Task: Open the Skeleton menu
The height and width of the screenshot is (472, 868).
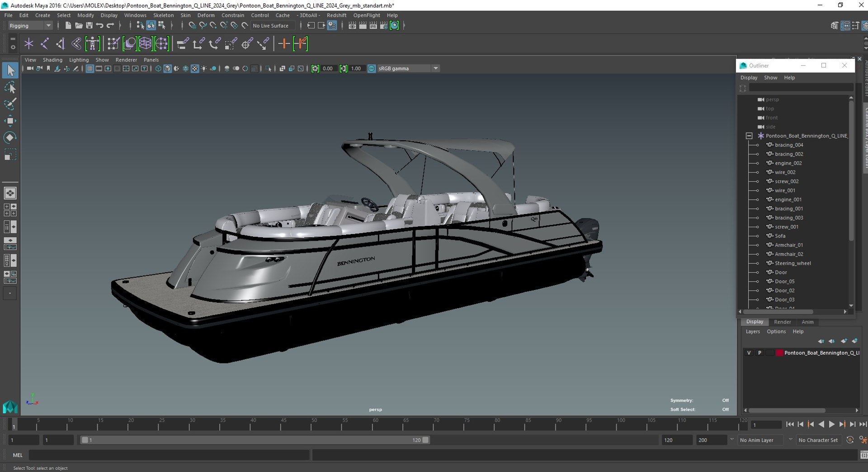Action: point(163,15)
